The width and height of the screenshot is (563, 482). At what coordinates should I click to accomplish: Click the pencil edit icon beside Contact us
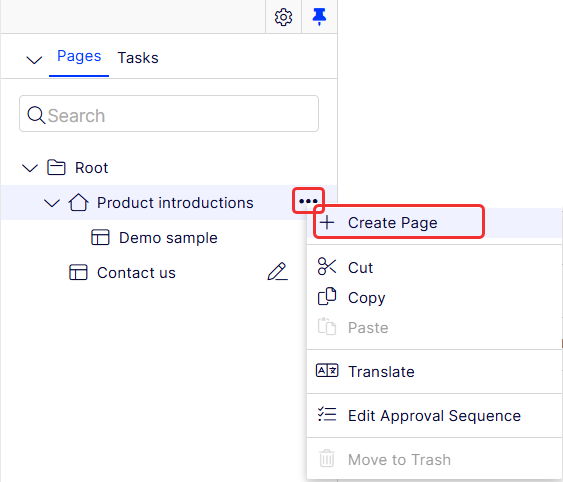click(278, 272)
